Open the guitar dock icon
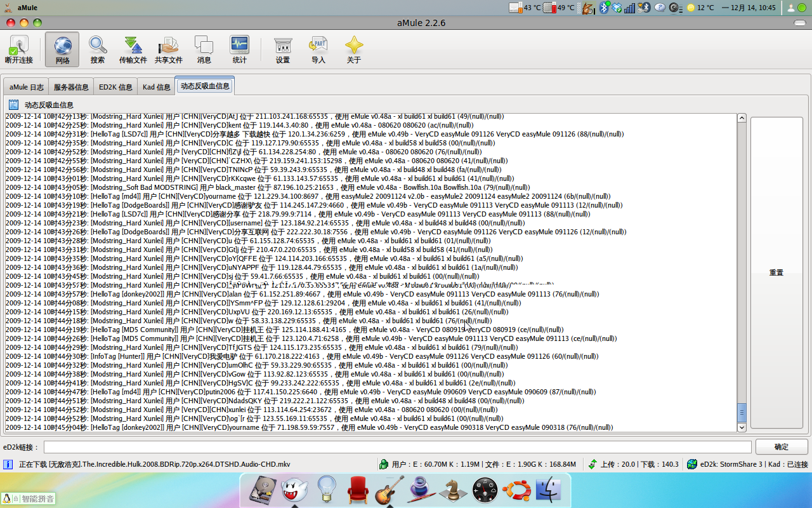This screenshot has height=508, width=812. [x=390, y=490]
